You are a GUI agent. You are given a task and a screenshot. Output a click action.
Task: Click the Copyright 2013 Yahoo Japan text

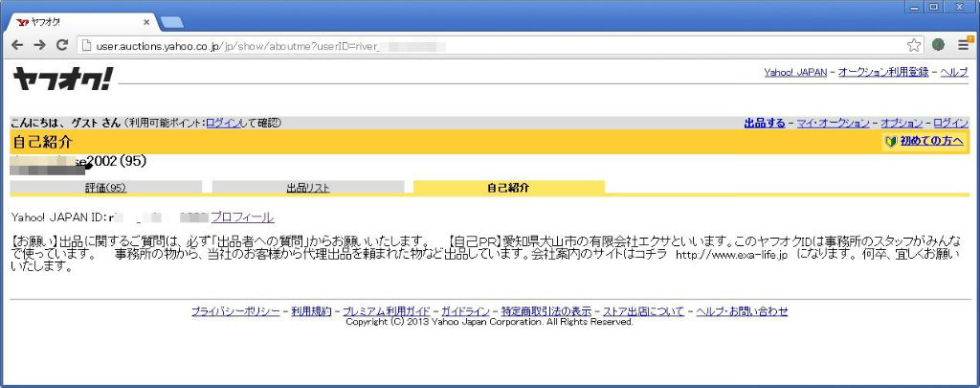489,322
